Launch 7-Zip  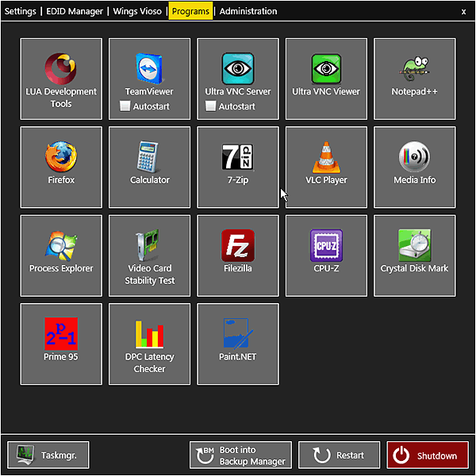[238, 167]
